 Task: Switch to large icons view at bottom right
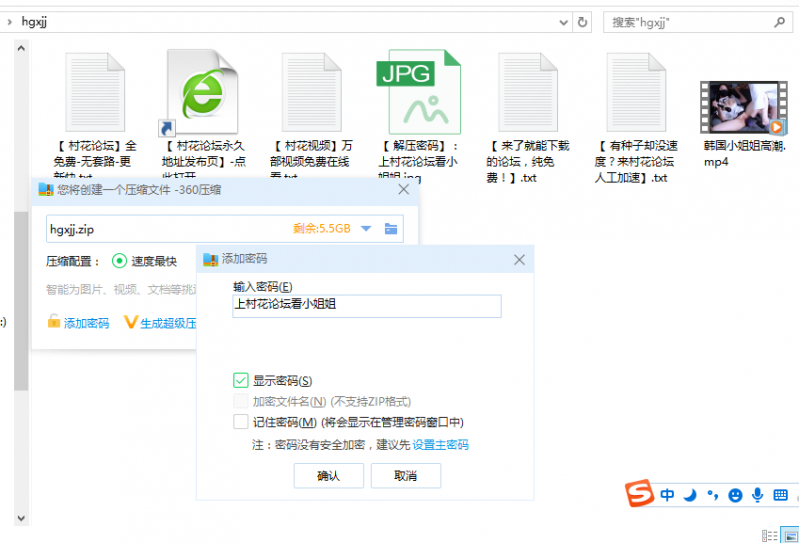tap(789, 536)
